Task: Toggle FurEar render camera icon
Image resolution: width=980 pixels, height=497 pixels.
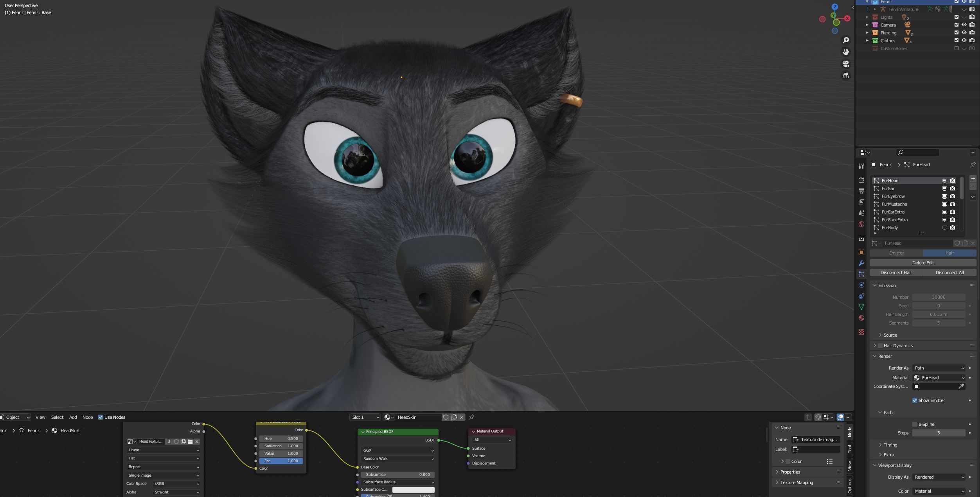Action: [953, 188]
